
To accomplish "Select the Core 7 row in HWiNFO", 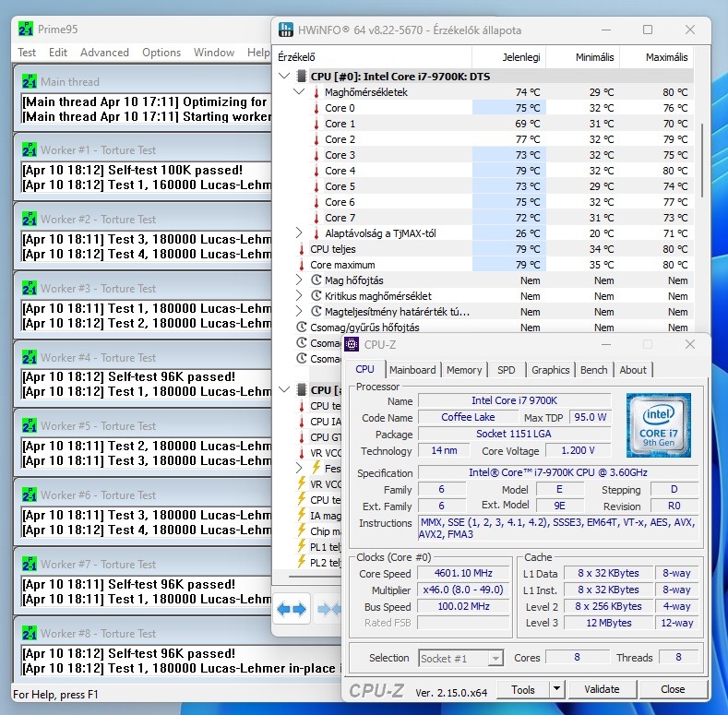I will (x=485, y=218).
